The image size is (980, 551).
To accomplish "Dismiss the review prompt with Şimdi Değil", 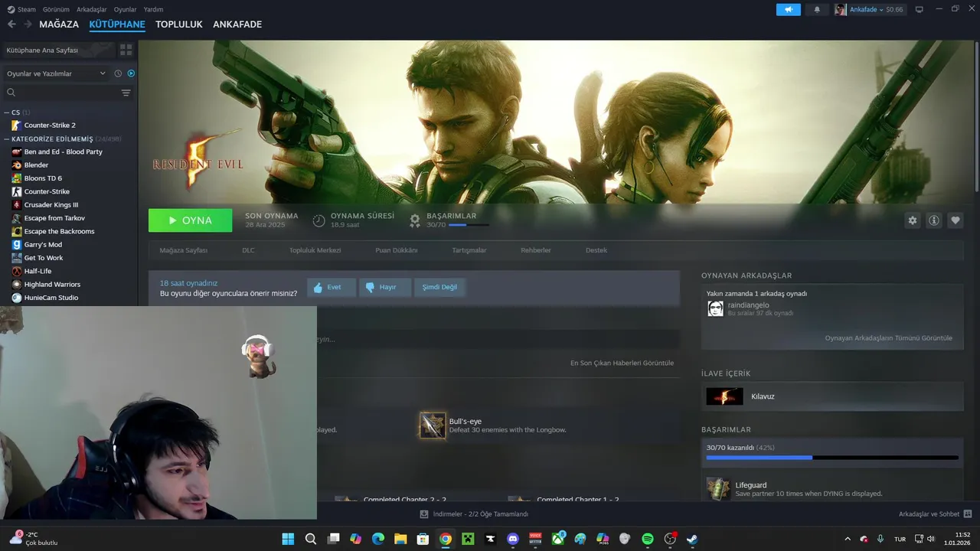I will point(439,287).
